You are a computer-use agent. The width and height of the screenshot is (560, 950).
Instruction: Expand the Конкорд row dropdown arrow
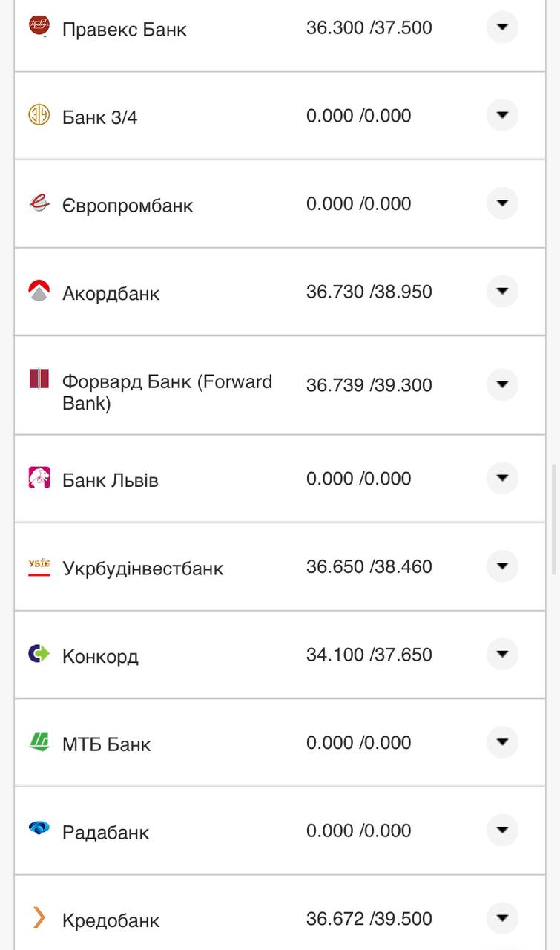click(502, 654)
